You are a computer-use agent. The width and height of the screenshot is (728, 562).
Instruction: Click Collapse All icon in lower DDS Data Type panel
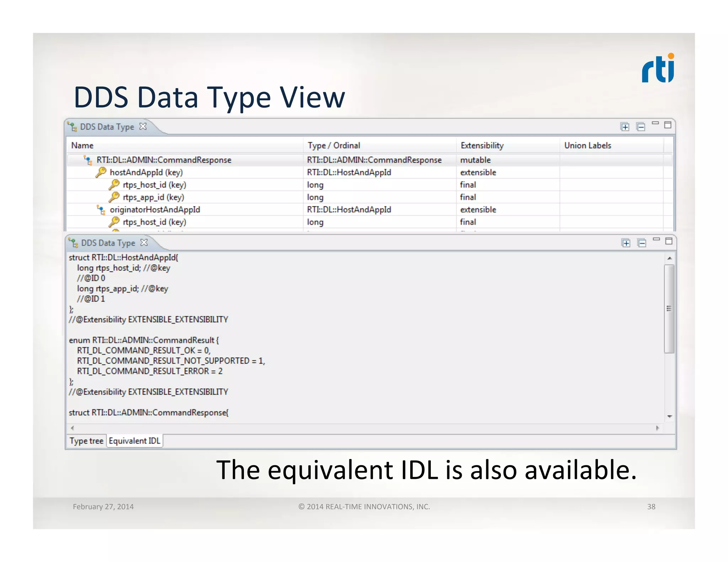tap(642, 243)
